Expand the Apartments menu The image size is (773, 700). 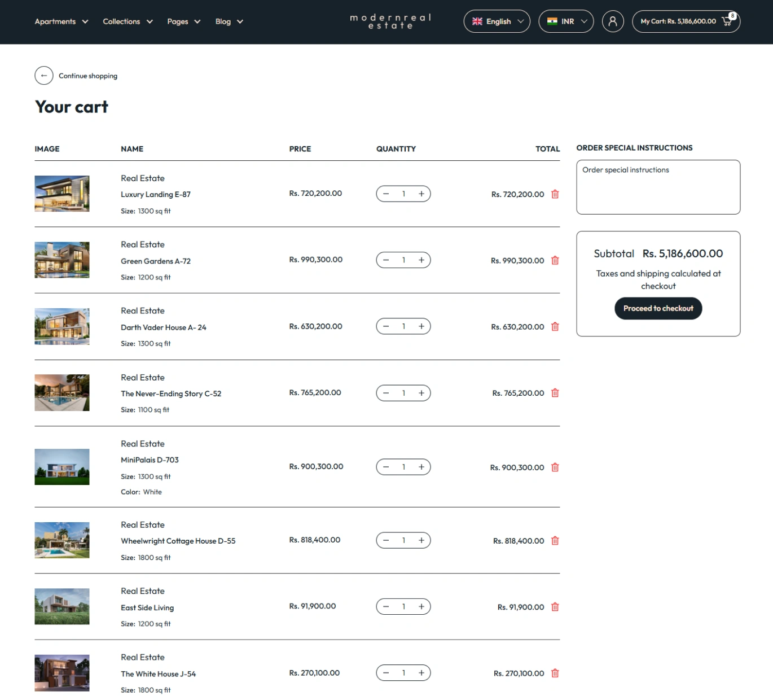pyautogui.click(x=61, y=21)
